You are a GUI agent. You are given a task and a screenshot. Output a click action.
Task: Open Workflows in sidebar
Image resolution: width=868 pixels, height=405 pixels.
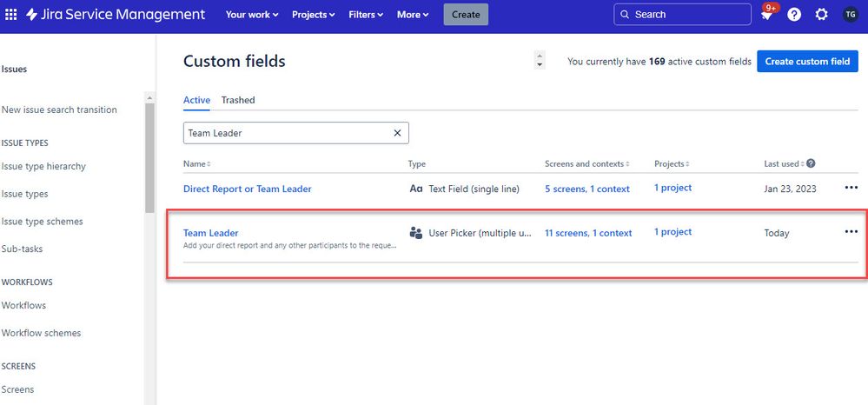(23, 305)
